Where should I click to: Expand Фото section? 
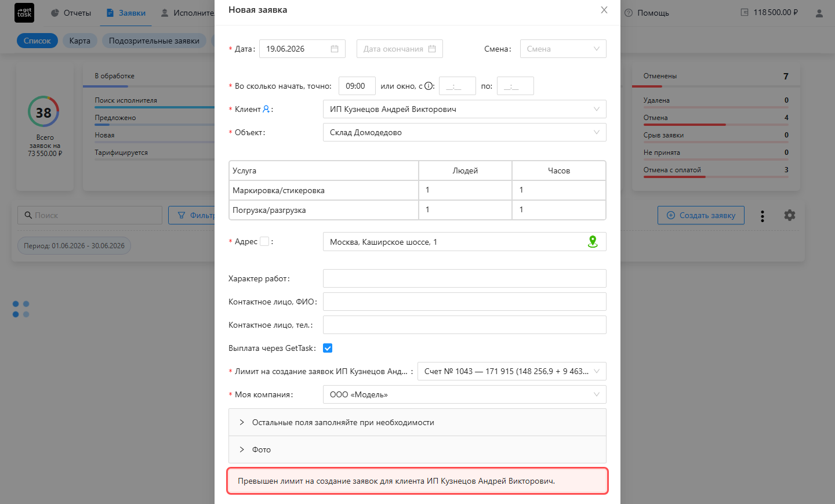(x=418, y=449)
